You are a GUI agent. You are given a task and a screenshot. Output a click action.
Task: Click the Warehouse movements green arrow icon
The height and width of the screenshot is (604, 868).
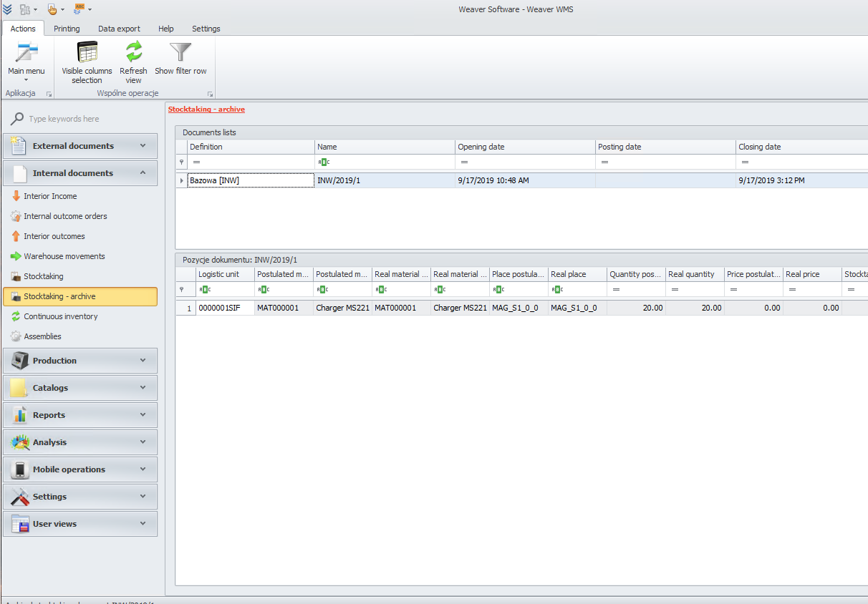click(x=16, y=256)
